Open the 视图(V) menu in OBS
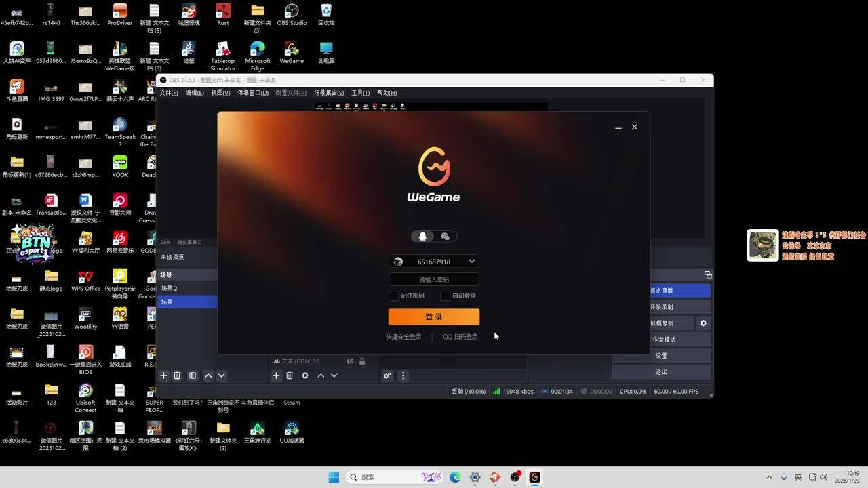The height and width of the screenshot is (488, 868). [220, 93]
